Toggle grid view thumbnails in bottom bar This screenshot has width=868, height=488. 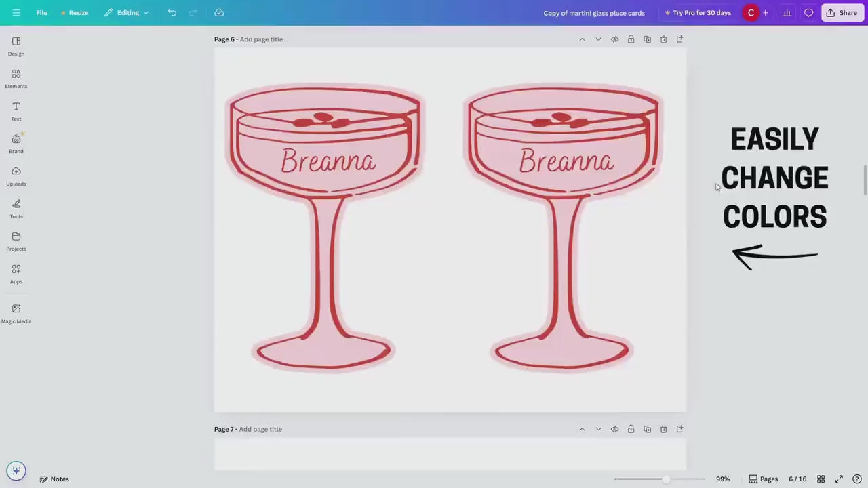click(821, 479)
